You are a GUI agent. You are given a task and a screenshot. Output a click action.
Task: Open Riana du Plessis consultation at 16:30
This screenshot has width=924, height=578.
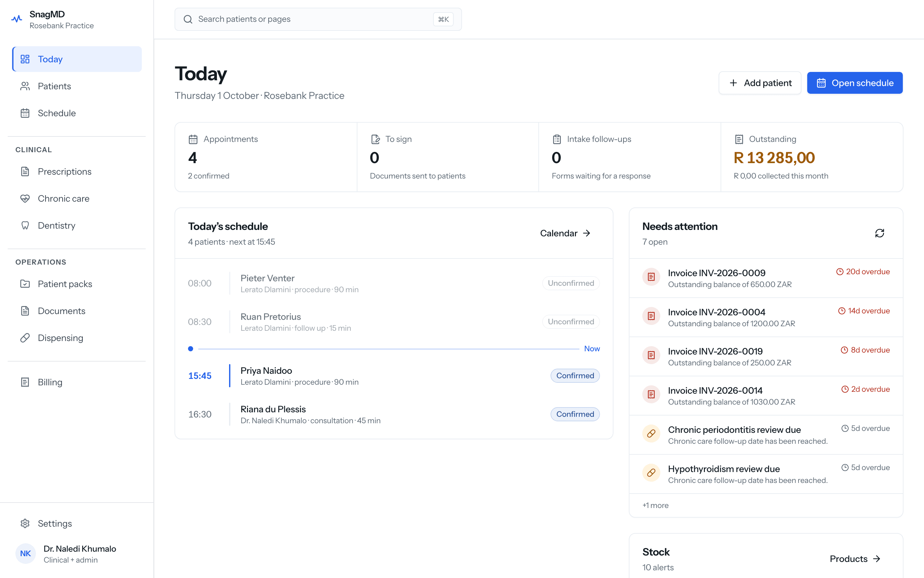click(394, 414)
